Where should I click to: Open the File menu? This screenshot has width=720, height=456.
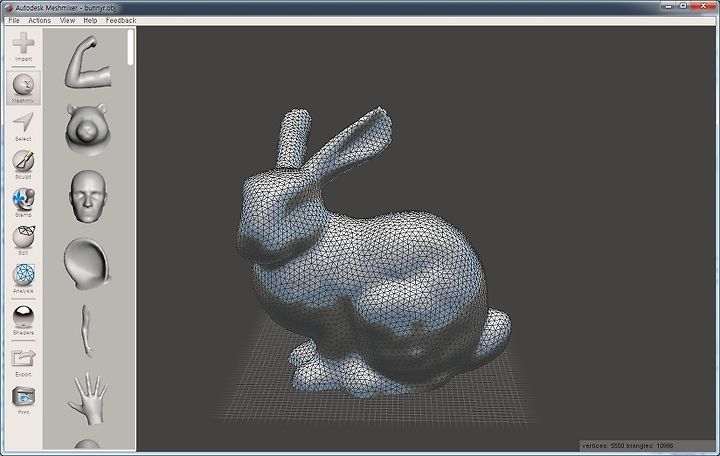[14, 20]
